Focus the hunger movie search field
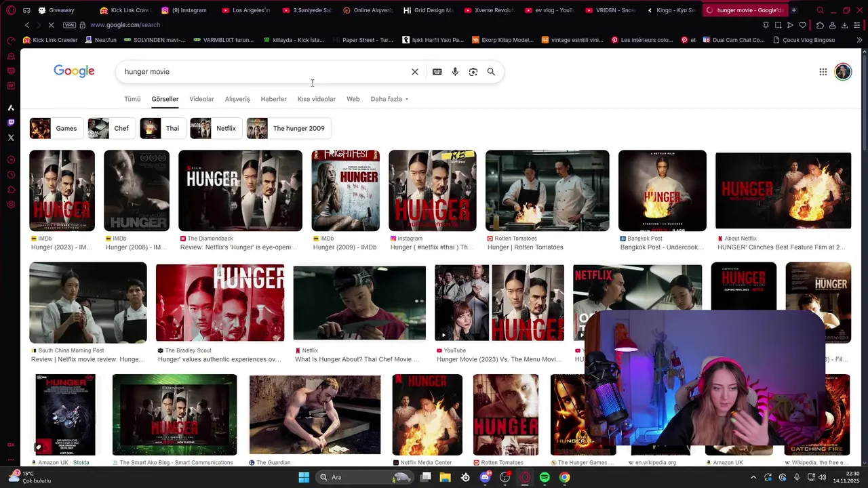868x488 pixels. [264, 72]
